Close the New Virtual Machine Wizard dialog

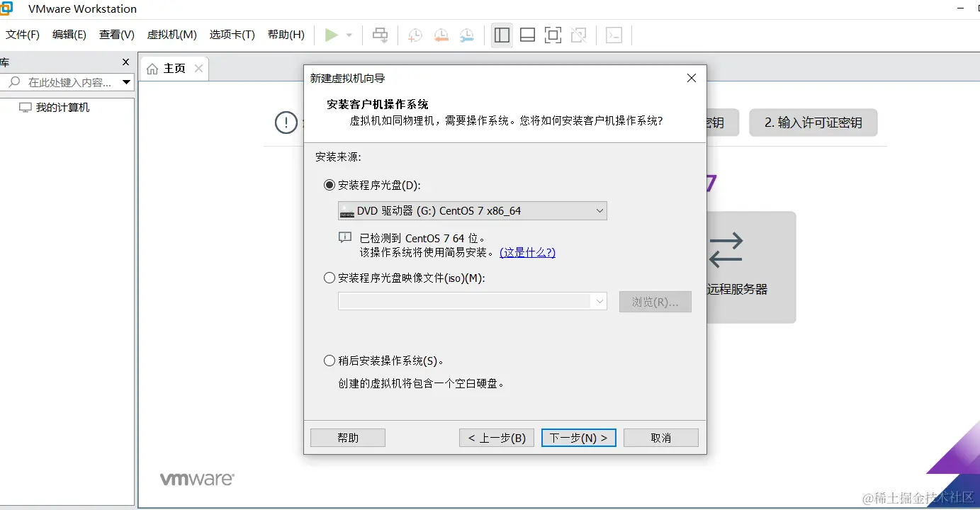click(692, 78)
